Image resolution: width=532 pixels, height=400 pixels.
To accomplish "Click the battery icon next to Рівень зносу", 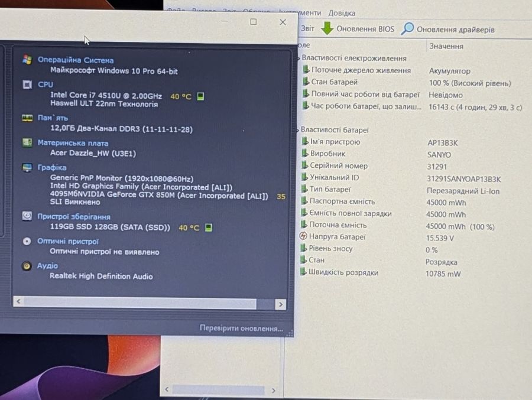I will [x=303, y=248].
